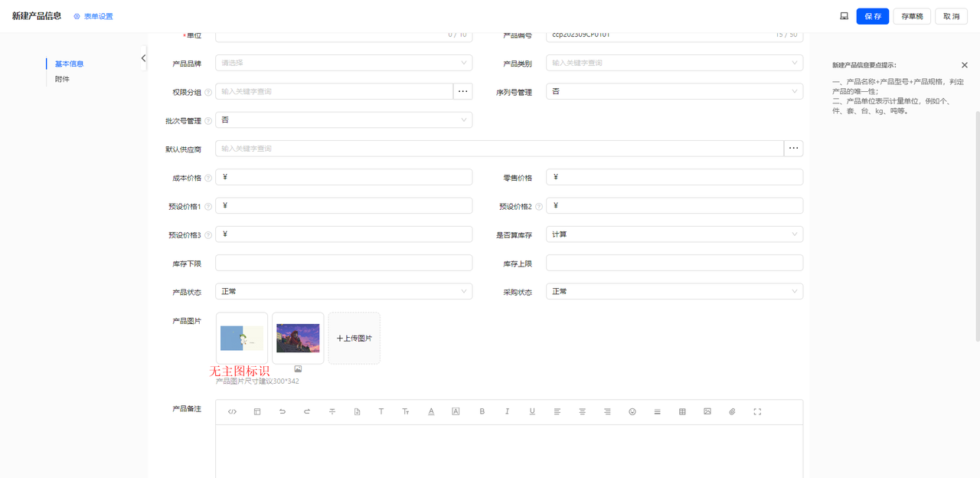Insert an image in remarks editor

pos(707,412)
